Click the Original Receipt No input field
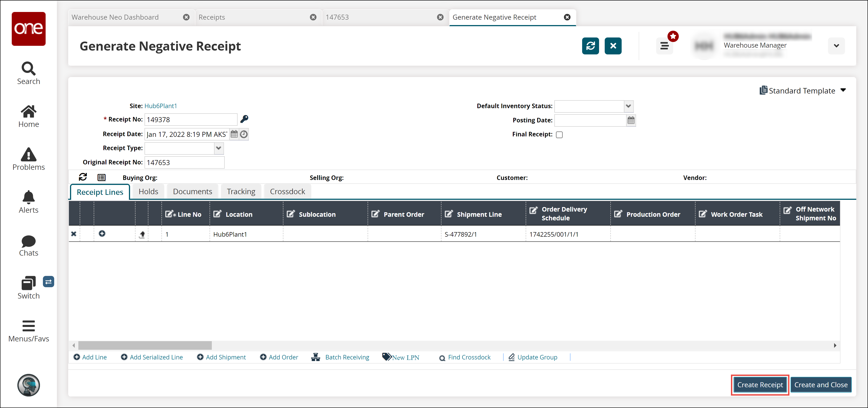868x408 pixels. pyautogui.click(x=184, y=162)
